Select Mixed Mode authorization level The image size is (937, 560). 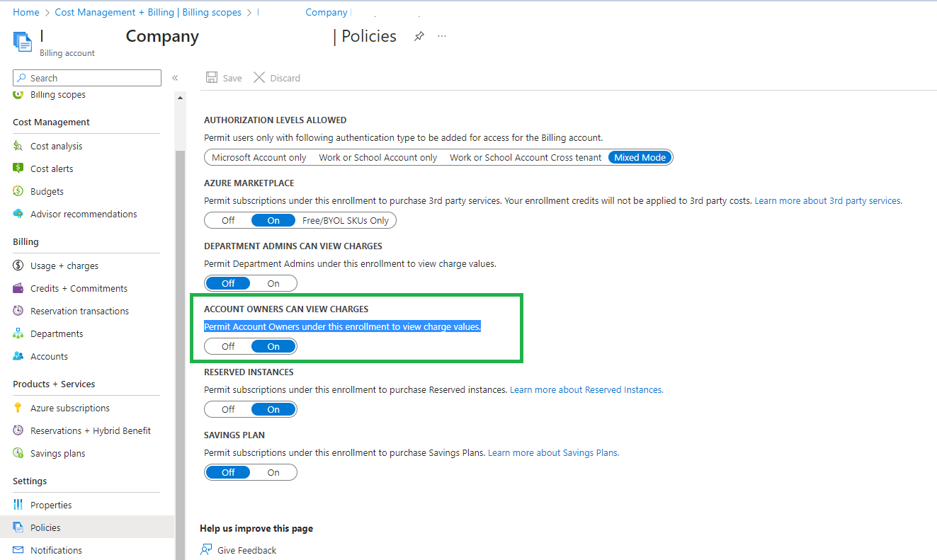tap(640, 157)
